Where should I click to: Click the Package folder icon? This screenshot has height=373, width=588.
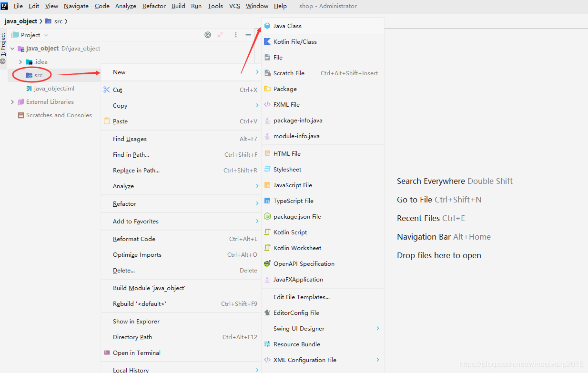267,89
